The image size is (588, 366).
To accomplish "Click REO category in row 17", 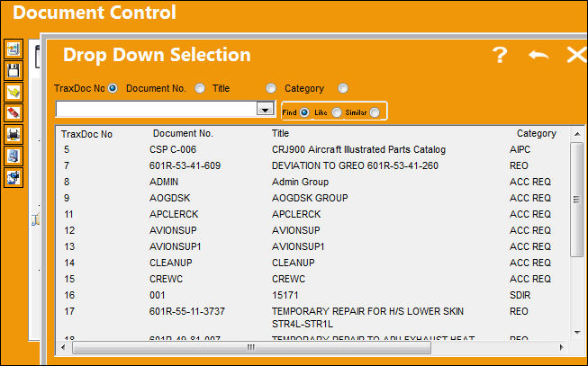I will point(519,311).
